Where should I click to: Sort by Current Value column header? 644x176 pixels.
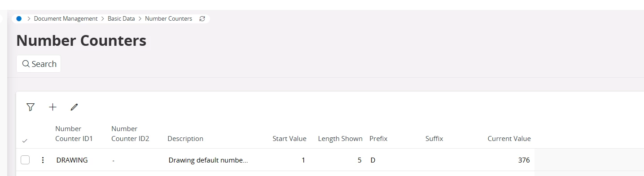509,139
